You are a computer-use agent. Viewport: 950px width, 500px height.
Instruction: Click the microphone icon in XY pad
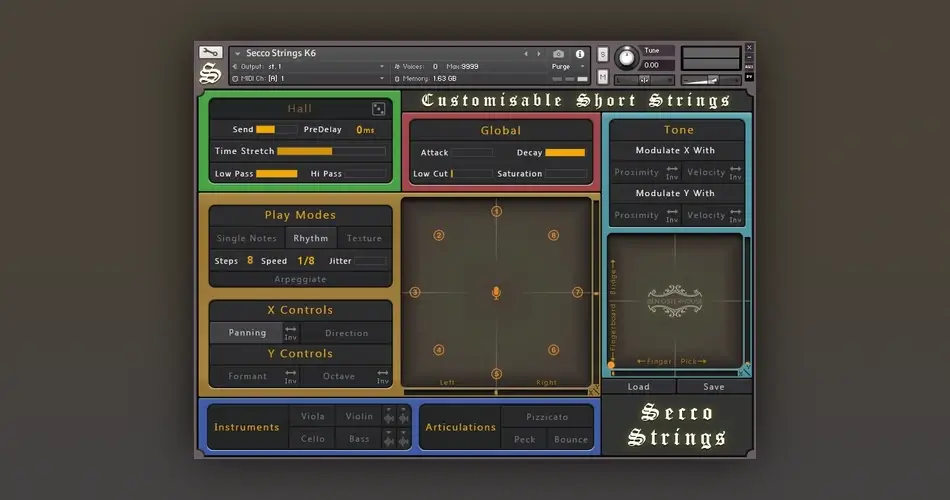pos(496,293)
